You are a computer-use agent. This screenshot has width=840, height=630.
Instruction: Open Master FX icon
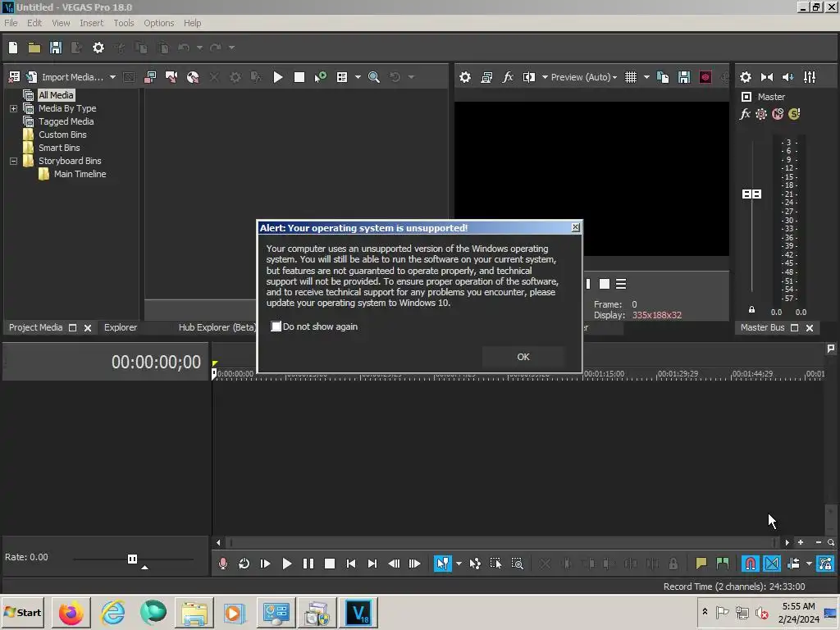[x=745, y=113]
